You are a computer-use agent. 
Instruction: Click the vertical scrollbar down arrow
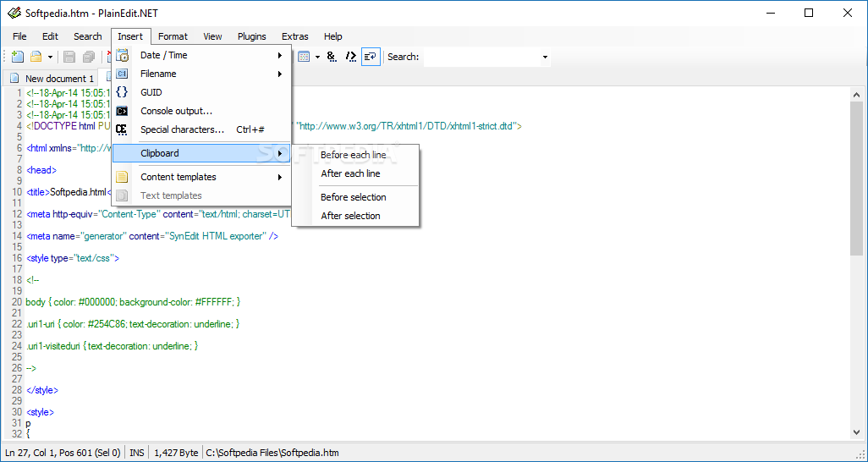(856, 432)
